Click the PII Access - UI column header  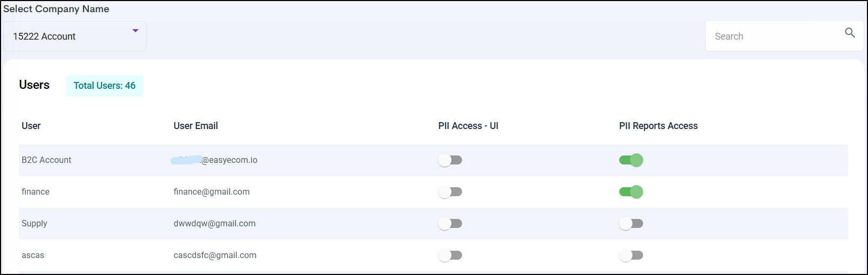tap(468, 126)
